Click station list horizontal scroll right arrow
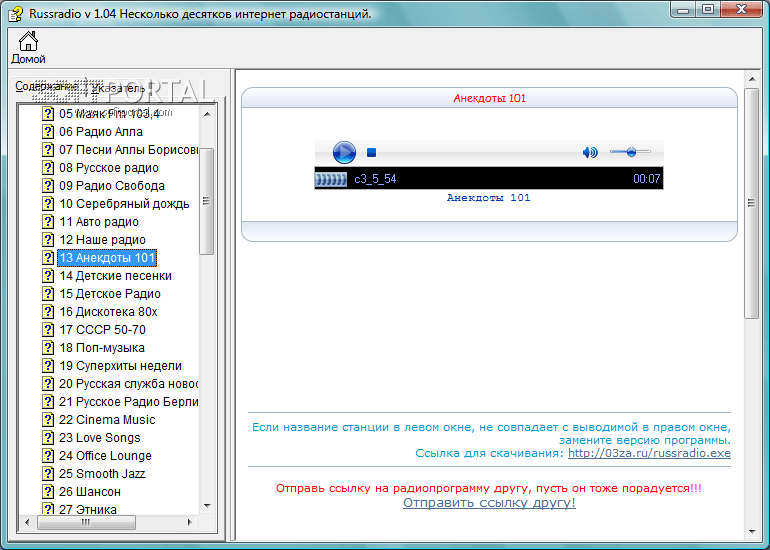Image resolution: width=770 pixels, height=550 pixels. [x=190, y=522]
